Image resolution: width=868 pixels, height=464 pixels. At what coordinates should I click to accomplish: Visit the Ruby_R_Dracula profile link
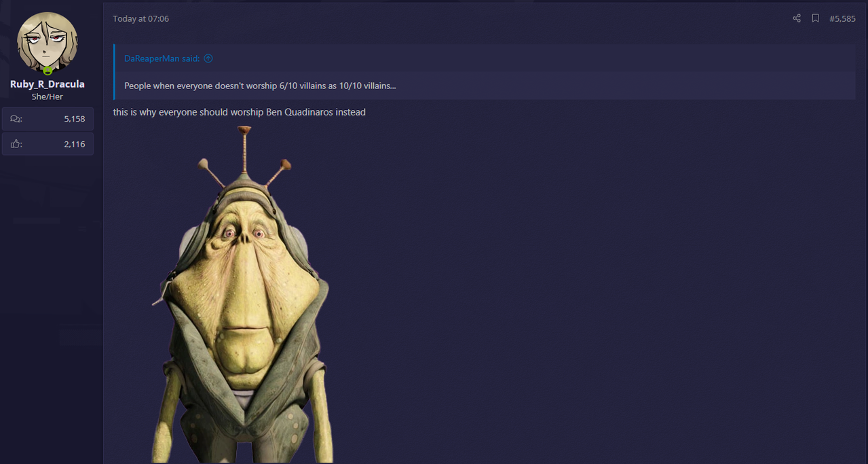48,84
